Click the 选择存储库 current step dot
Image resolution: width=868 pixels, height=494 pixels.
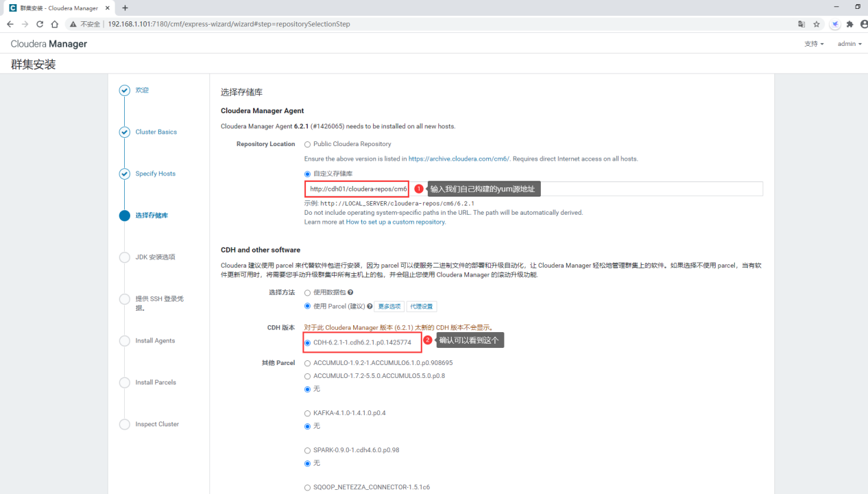pyautogui.click(x=124, y=215)
